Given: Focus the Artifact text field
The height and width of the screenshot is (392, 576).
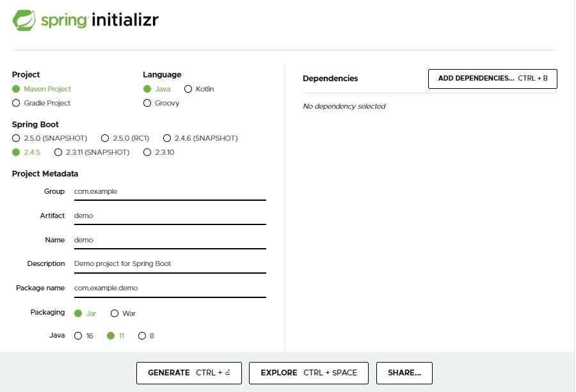Looking at the screenshot, I should [170, 216].
